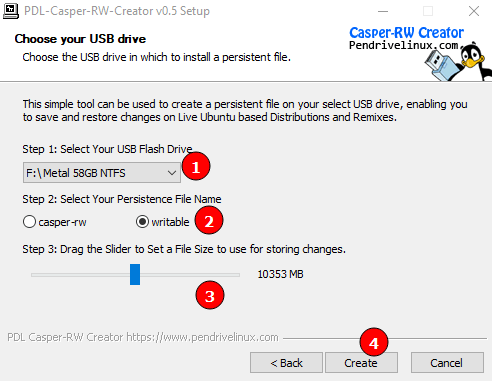Click the window title text

pos(117,11)
